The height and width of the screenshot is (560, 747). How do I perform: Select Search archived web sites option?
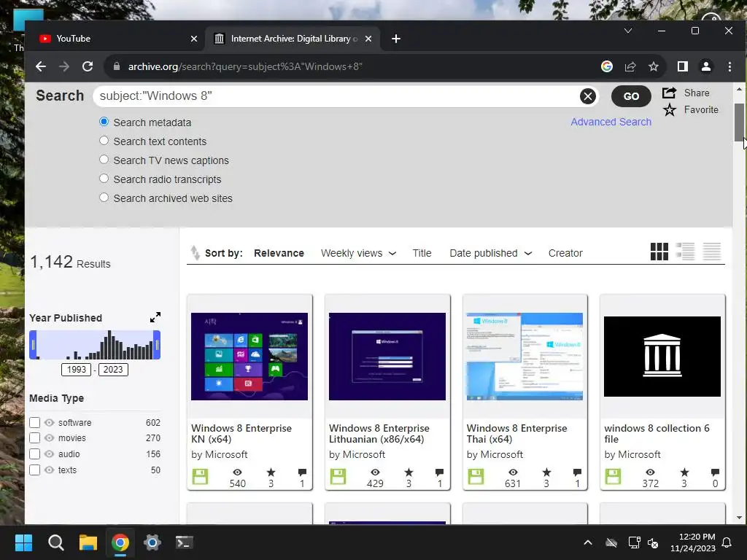(x=104, y=198)
